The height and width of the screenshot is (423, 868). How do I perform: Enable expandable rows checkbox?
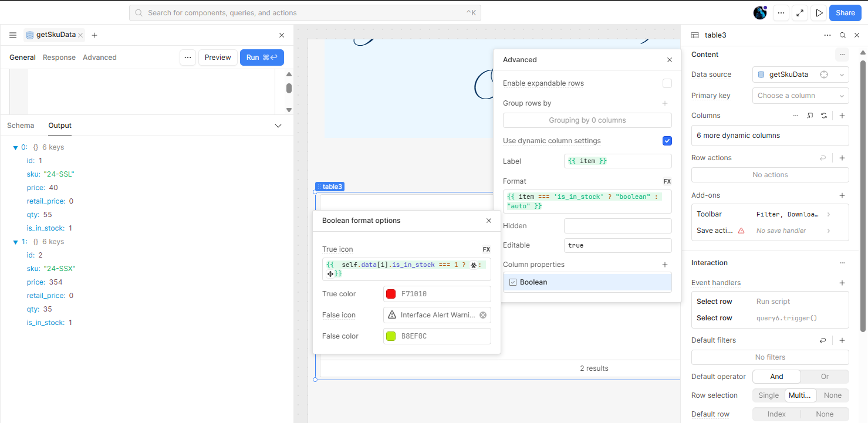coord(667,83)
